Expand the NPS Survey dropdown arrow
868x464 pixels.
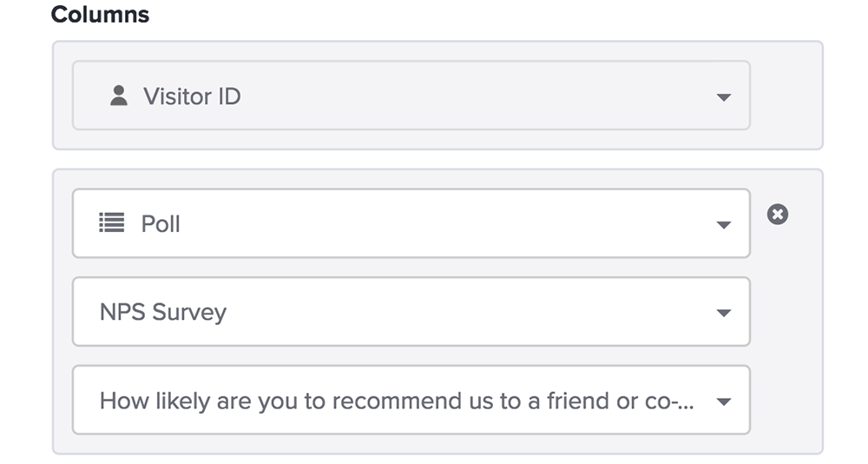724,313
